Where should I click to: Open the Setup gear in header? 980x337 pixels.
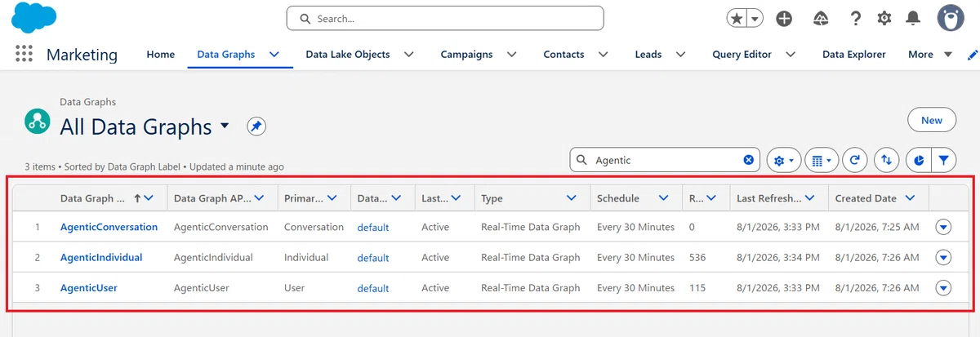[x=884, y=18]
